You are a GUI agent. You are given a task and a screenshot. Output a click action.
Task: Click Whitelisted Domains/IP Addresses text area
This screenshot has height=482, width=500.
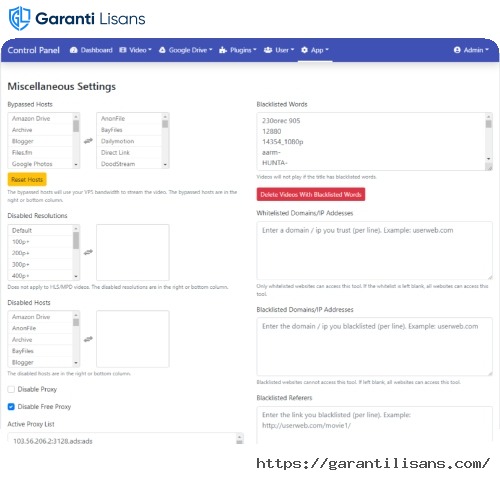tap(374, 250)
